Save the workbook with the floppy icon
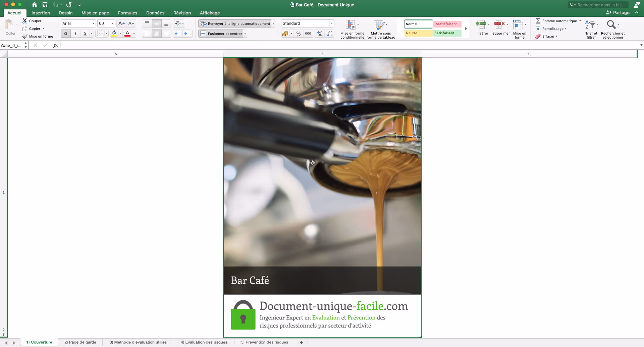Image resolution: width=644 pixels, height=347 pixels. click(x=45, y=5)
